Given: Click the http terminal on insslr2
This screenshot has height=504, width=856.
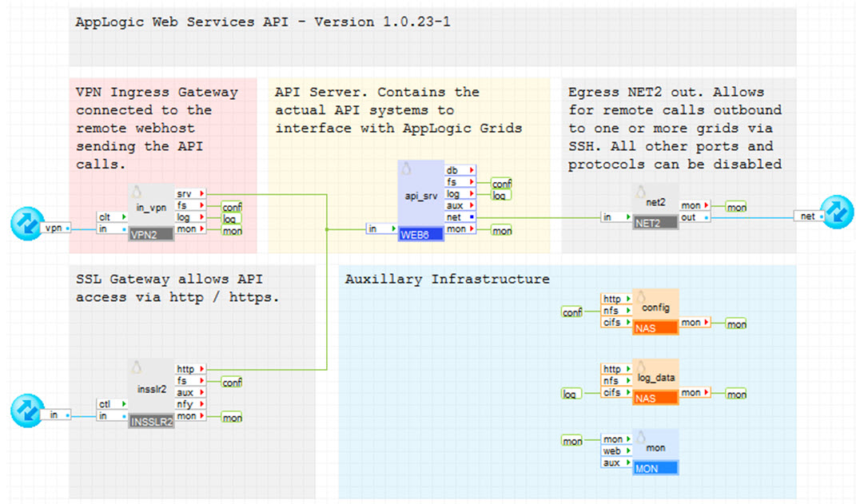Looking at the screenshot, I should tap(189, 369).
